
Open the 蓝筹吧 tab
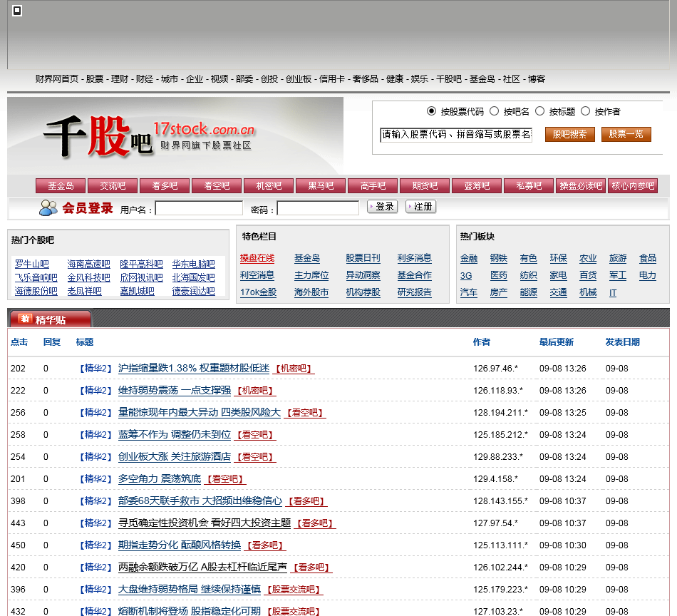[477, 186]
